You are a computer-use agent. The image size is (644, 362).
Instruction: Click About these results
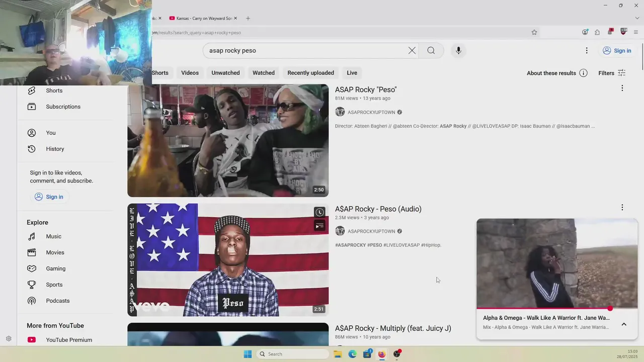(x=551, y=73)
